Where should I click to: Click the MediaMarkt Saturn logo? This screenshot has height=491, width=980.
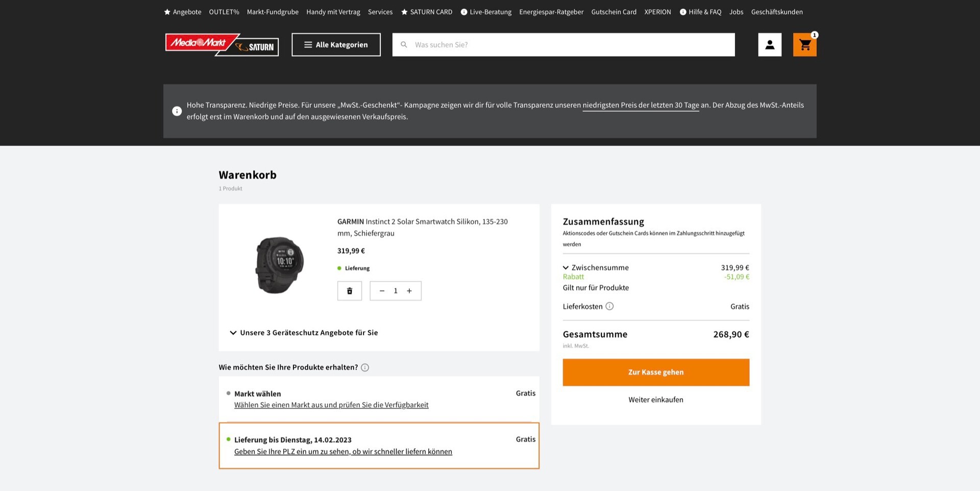coord(222,45)
